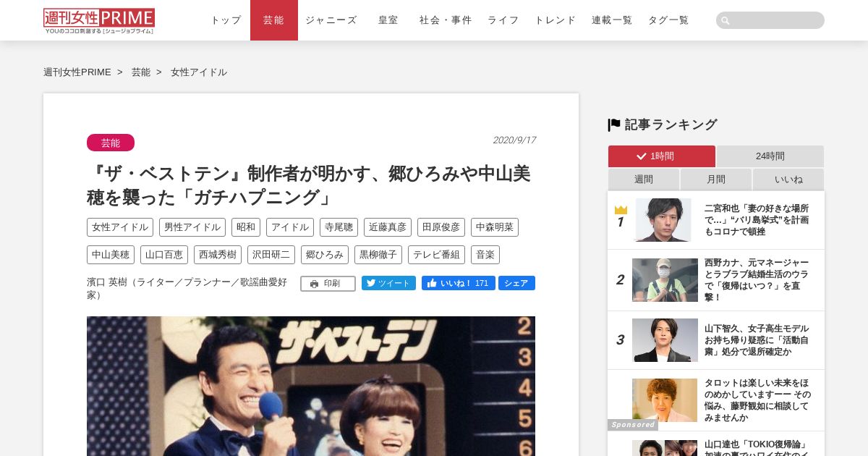The height and width of the screenshot is (456, 868).
Task: Select the 中山美穂 tag
Action: pos(111,255)
